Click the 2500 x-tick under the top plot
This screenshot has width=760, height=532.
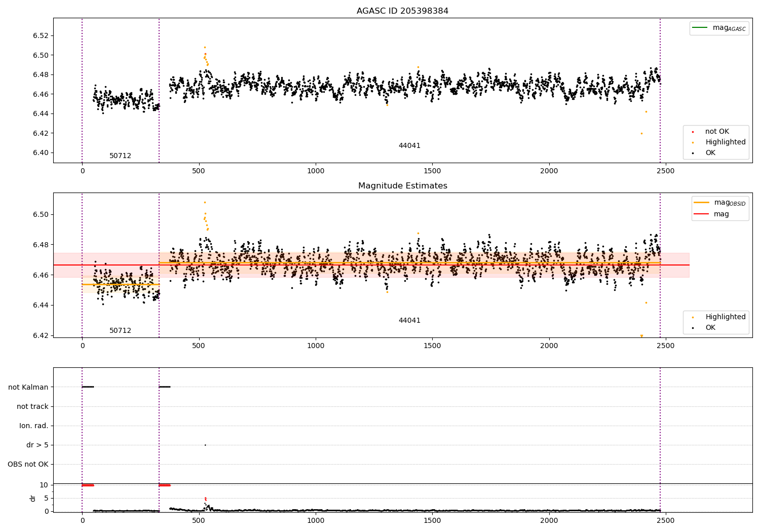coord(665,171)
